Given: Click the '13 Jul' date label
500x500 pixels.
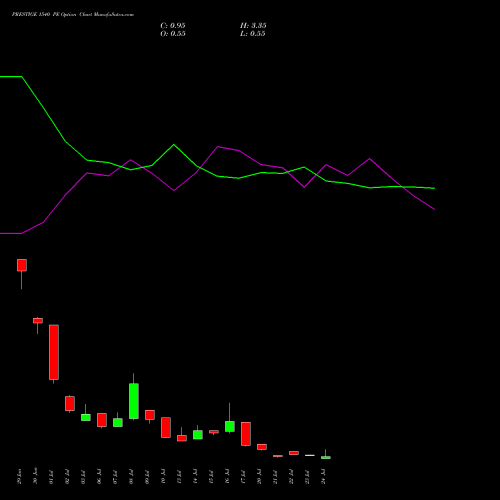Looking at the screenshot, I should pyautogui.click(x=179, y=477).
